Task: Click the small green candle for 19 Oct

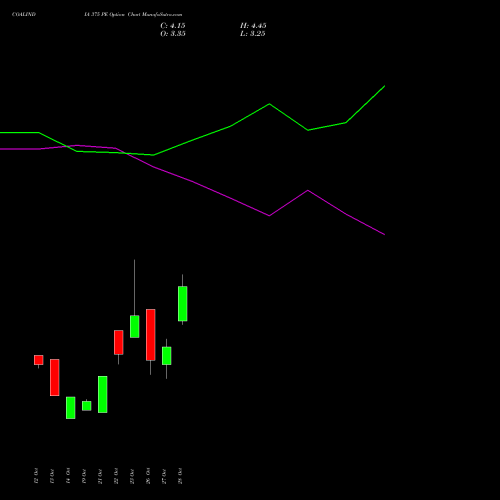Action: point(87,406)
